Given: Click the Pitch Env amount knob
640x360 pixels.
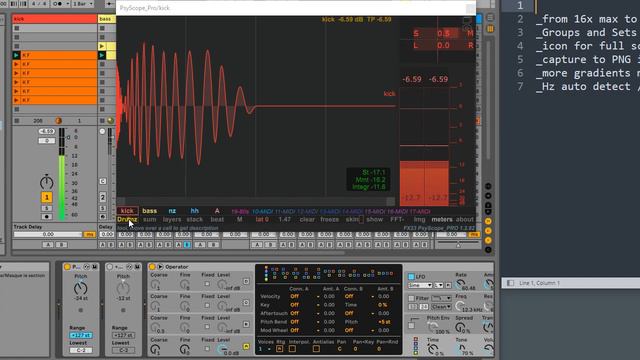Looking at the screenshot, I should pyautogui.click(x=432, y=327).
